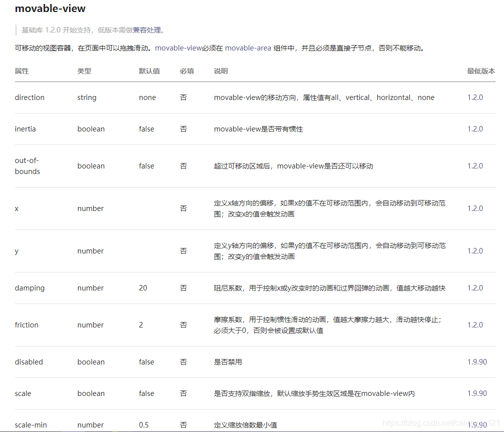Viewport: 504px width, 432px height.
Task: Click the x offset description text
Action: click(330, 208)
